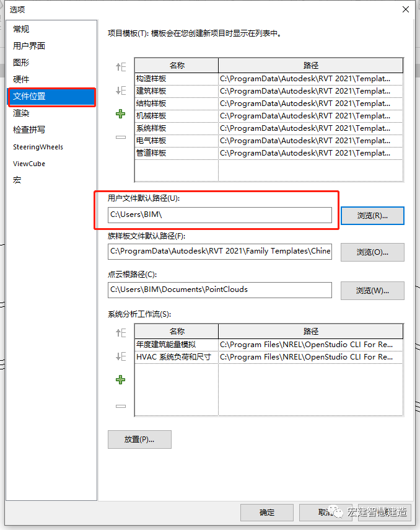Open SteeringWheels settings
Image resolution: width=420 pixels, height=530 pixels.
38,147
